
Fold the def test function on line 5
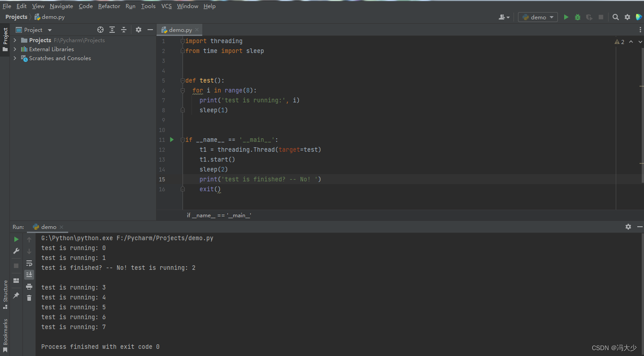tap(183, 80)
